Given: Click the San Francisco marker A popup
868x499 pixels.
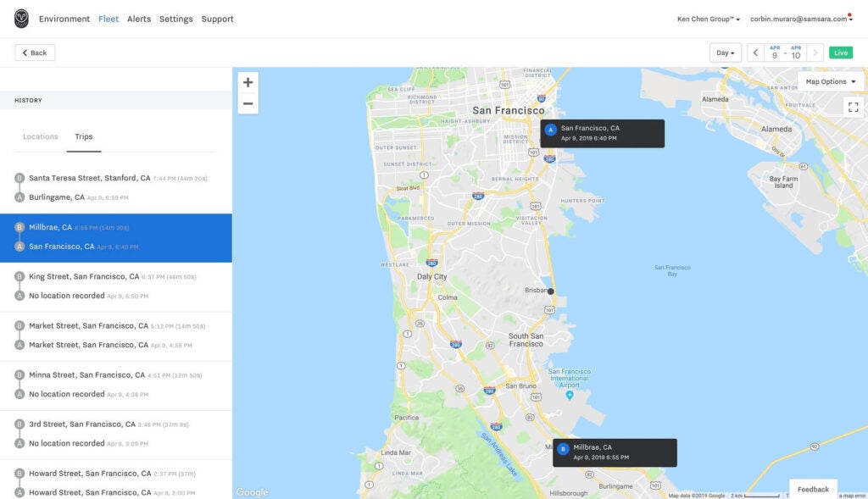Looking at the screenshot, I should [602, 132].
